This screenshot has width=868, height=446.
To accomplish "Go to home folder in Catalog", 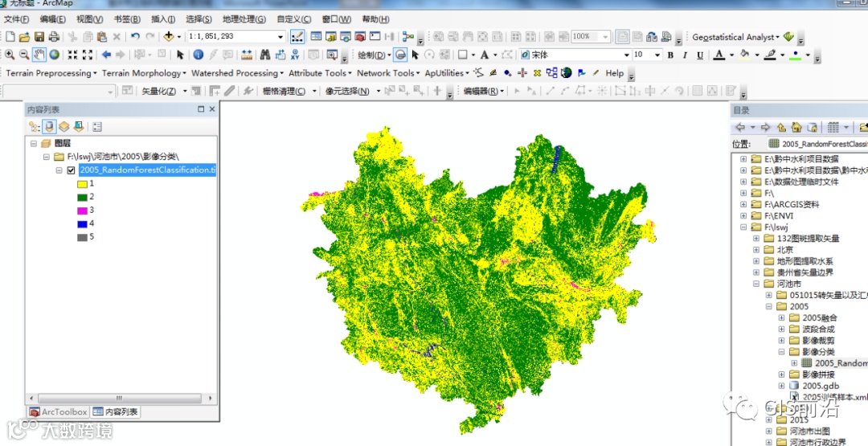I will [796, 127].
